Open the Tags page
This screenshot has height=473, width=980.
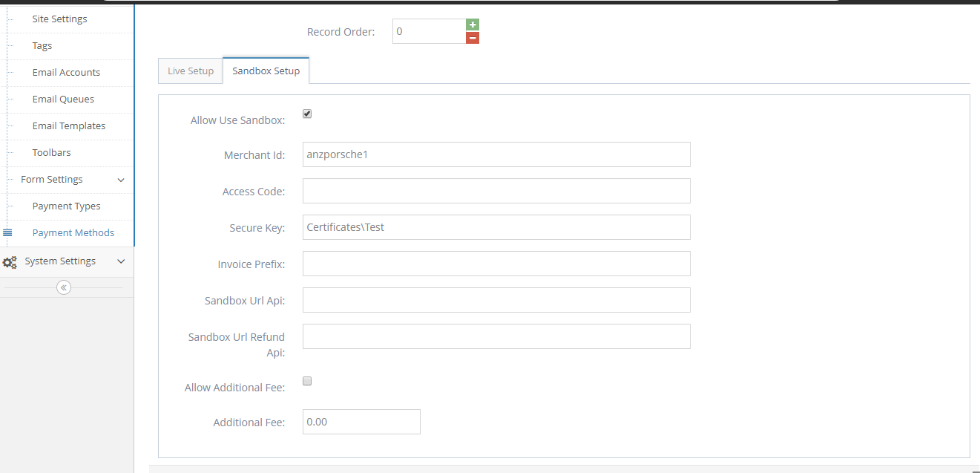coord(42,45)
